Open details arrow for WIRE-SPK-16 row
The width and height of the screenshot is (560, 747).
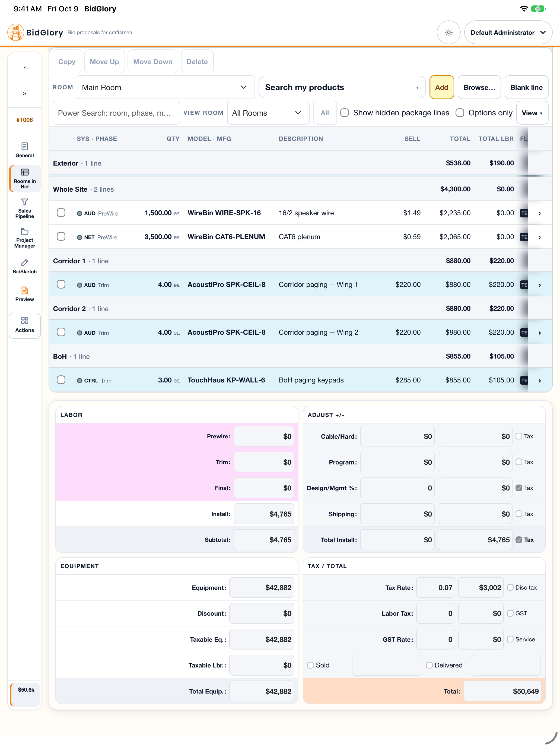click(540, 213)
